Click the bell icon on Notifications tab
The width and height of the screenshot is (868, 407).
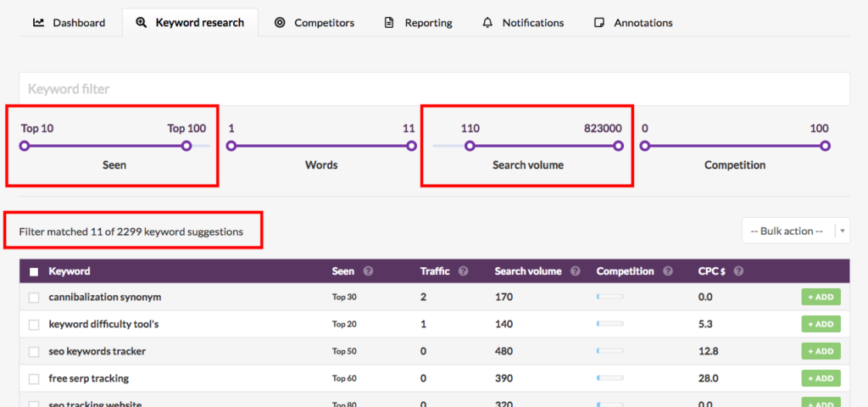(487, 23)
